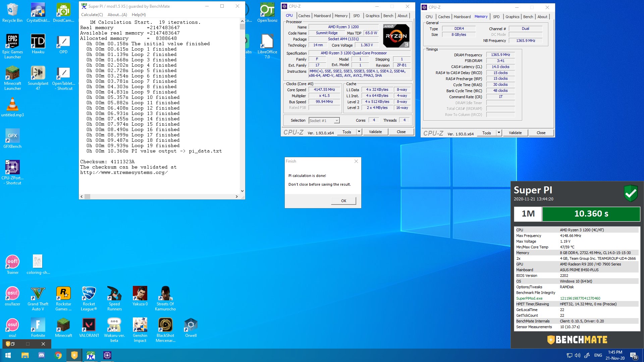Click the Discord taskbar icon
The image size is (644, 362).
(42, 355)
